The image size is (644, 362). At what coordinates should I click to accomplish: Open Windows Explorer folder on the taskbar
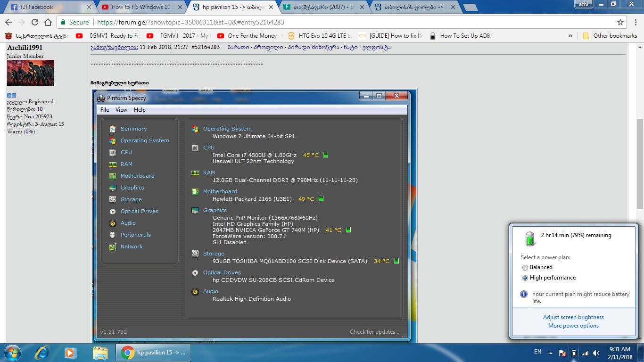click(100, 353)
